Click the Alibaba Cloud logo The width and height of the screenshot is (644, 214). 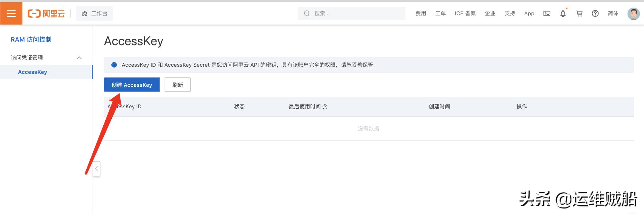46,14
